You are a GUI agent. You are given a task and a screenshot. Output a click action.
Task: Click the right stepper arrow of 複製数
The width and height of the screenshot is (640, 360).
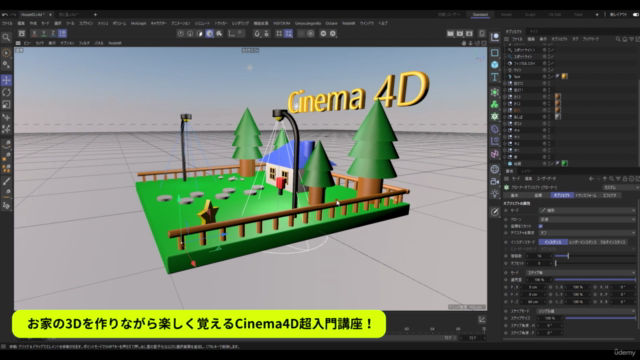(x=551, y=256)
